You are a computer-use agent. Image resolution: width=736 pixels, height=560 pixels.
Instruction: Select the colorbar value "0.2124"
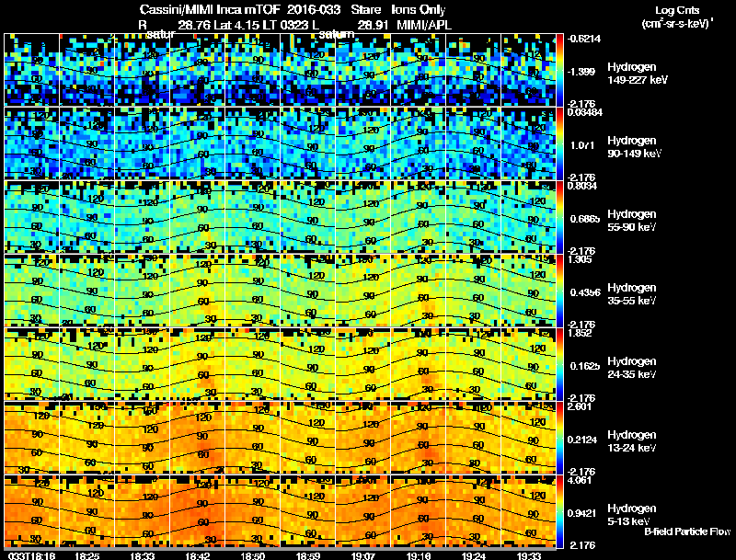582,440
